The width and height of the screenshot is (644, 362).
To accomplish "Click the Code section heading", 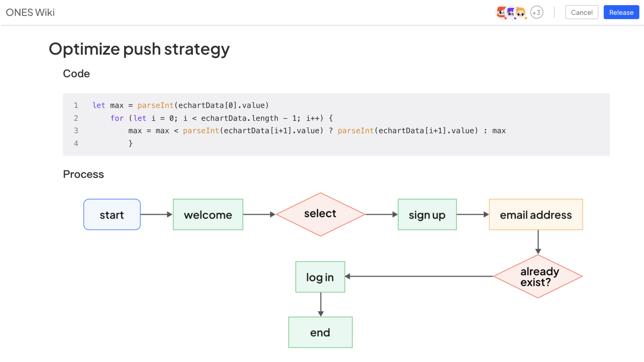I will (x=76, y=73).
